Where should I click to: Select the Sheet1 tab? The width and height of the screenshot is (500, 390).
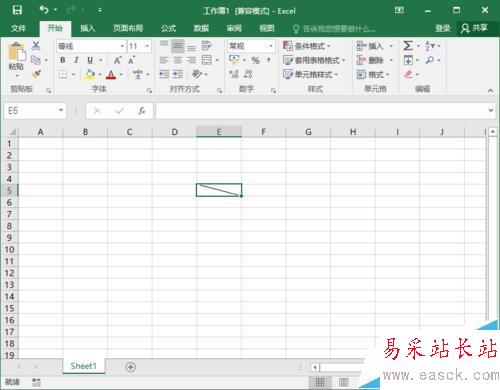83,366
